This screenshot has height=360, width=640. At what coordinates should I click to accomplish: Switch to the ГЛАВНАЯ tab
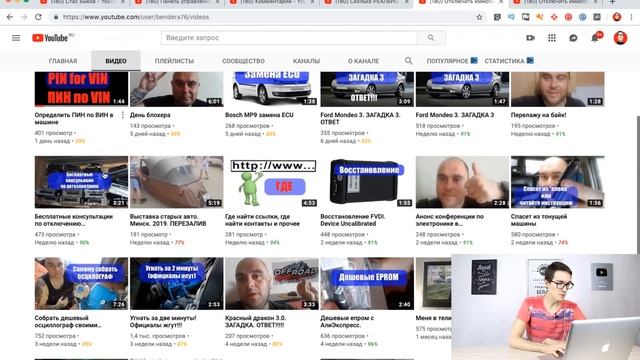[63, 61]
